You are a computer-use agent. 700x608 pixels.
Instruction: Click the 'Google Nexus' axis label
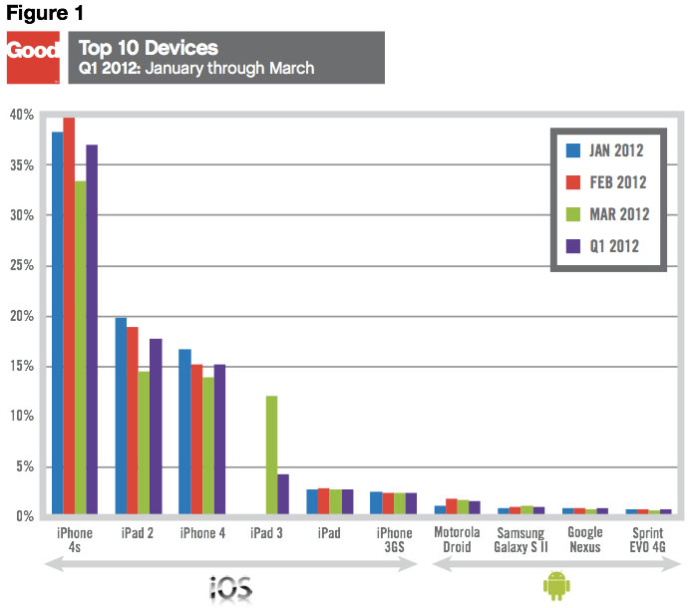click(x=584, y=539)
